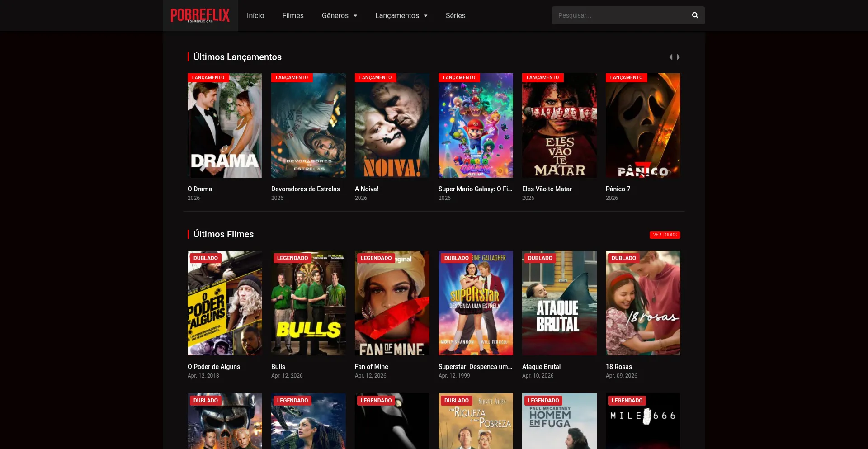Open the Início menu item

point(255,15)
